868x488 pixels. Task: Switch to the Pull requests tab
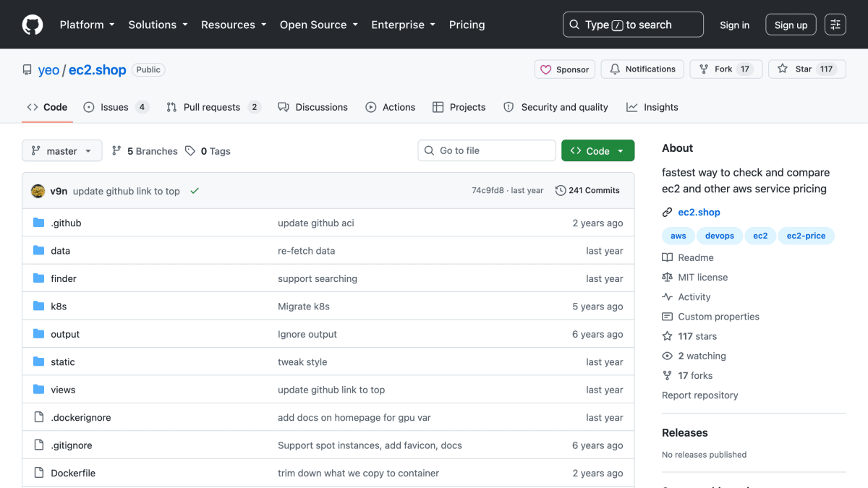point(213,107)
